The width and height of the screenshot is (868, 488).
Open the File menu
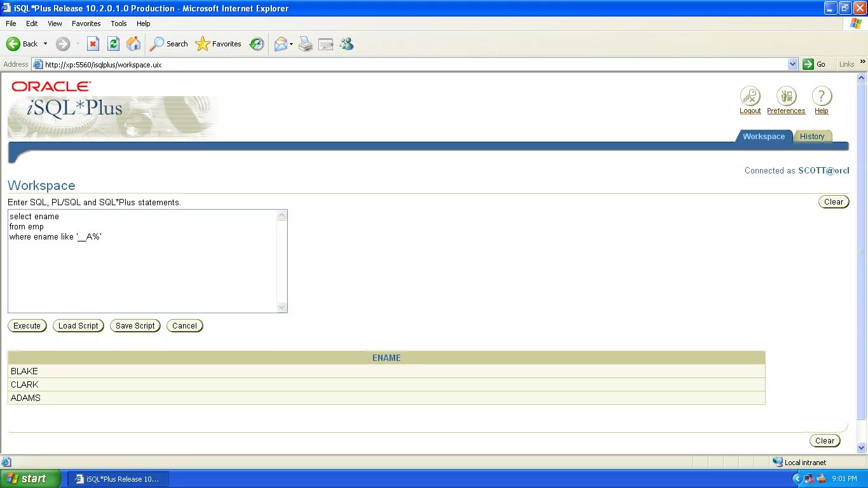11,24
